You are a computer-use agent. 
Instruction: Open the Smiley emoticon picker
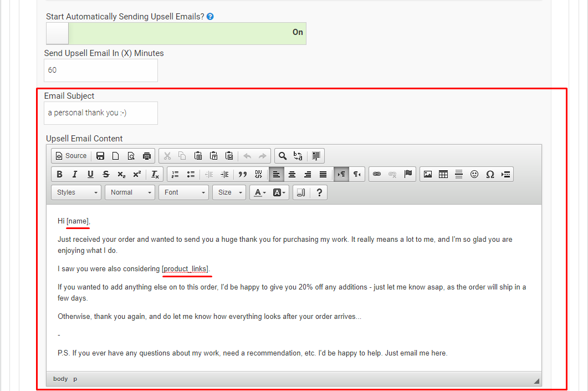pos(474,174)
